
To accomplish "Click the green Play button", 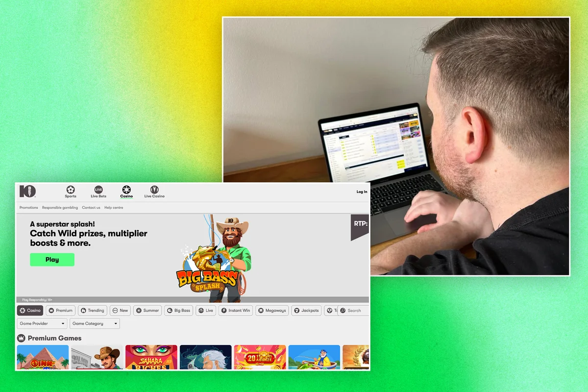I will pos(52,260).
